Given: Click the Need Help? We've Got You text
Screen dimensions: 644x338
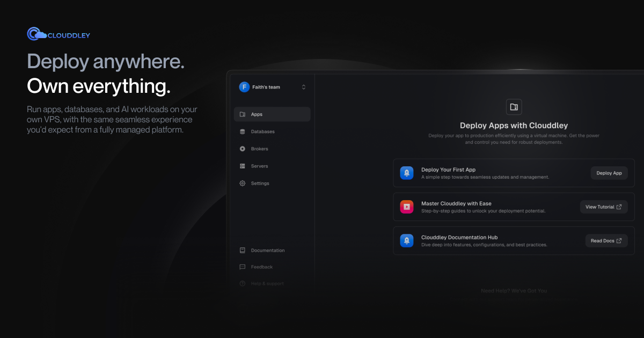Looking at the screenshot, I should coord(514,290).
